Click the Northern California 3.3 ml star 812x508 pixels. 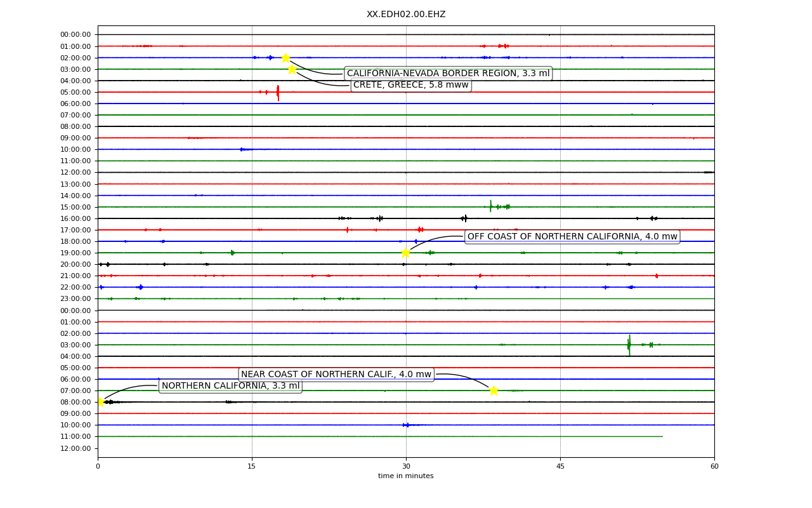[100, 402]
